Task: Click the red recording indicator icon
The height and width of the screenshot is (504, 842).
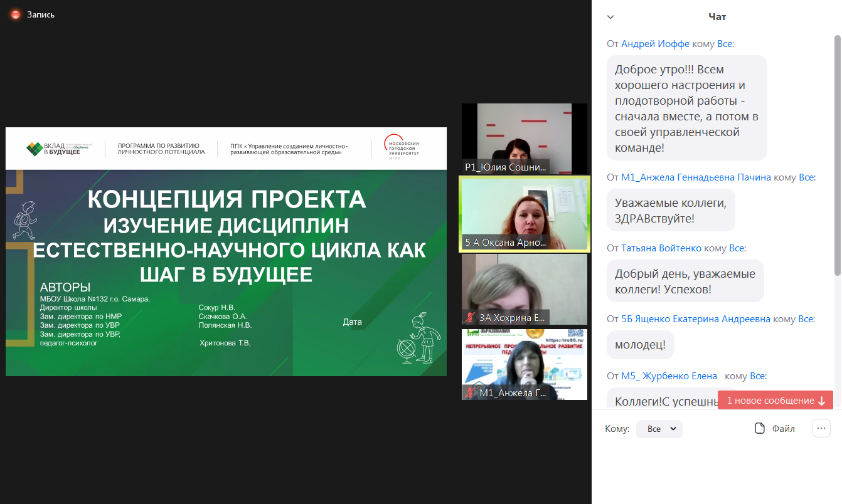Action: tap(15, 14)
